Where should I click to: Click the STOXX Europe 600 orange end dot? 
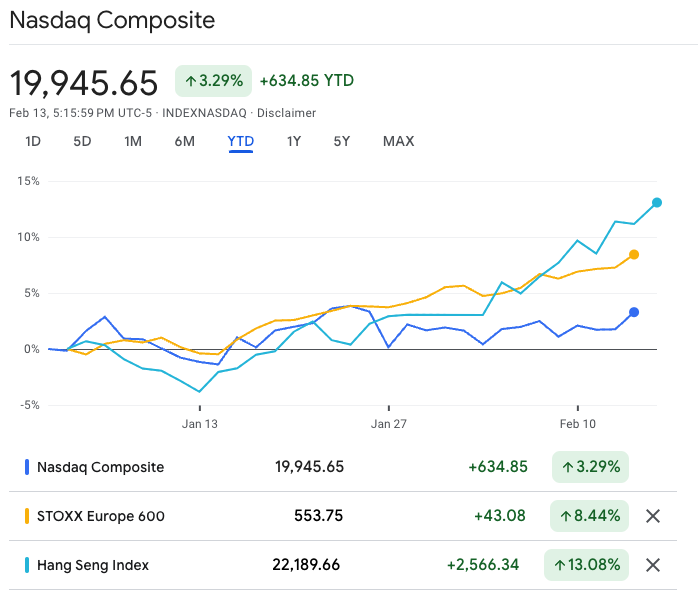click(x=634, y=255)
